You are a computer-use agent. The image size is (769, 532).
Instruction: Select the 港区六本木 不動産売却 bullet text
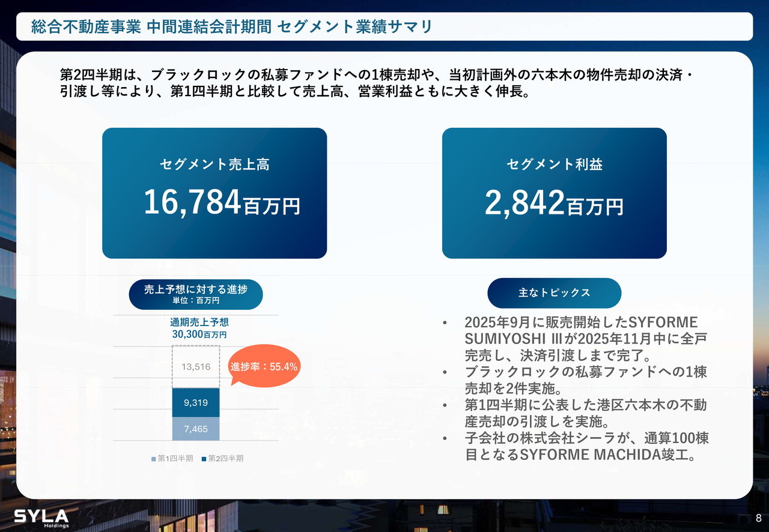pos(585,413)
